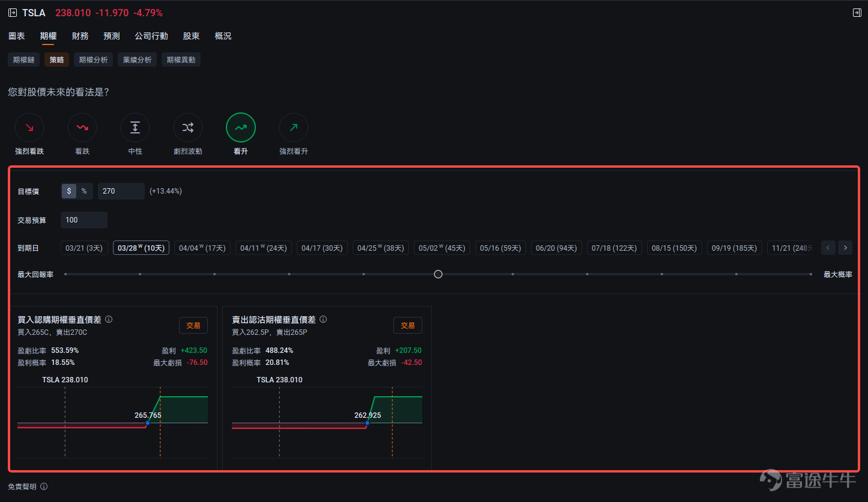Show previous expiry dates with left arrow
Image resolution: width=868 pixels, height=502 pixels.
828,248
